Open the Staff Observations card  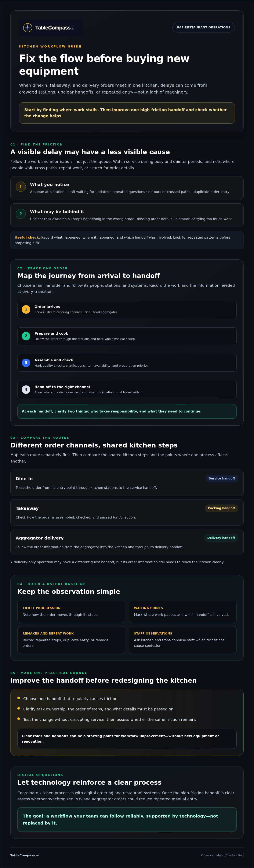(183, 640)
